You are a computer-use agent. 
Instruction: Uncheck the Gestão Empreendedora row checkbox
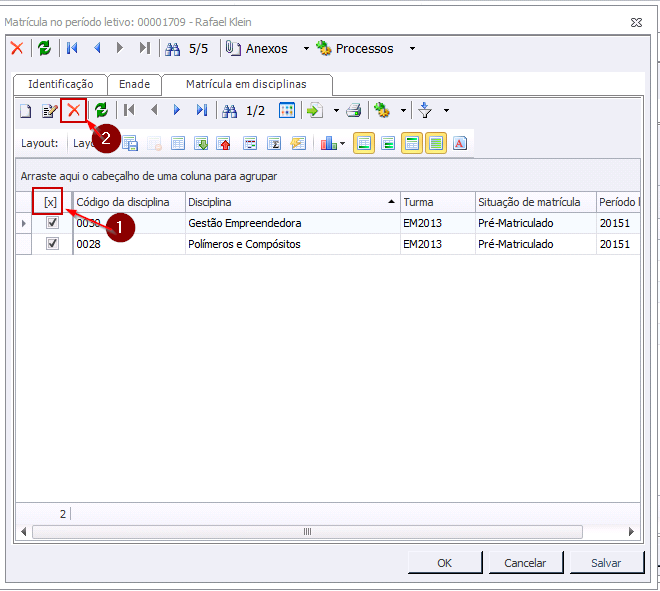pyautogui.click(x=52, y=223)
